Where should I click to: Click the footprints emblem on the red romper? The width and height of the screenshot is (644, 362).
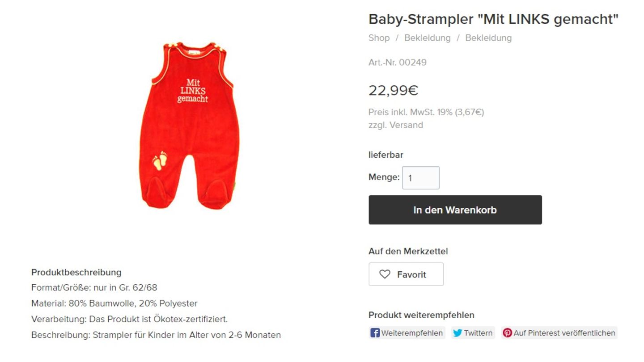point(160,160)
